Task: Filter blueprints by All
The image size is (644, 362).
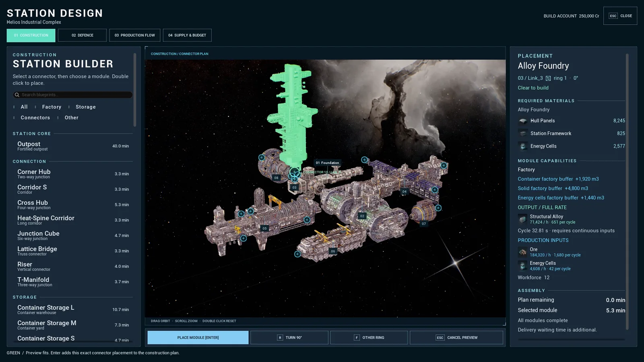Action: [24, 107]
